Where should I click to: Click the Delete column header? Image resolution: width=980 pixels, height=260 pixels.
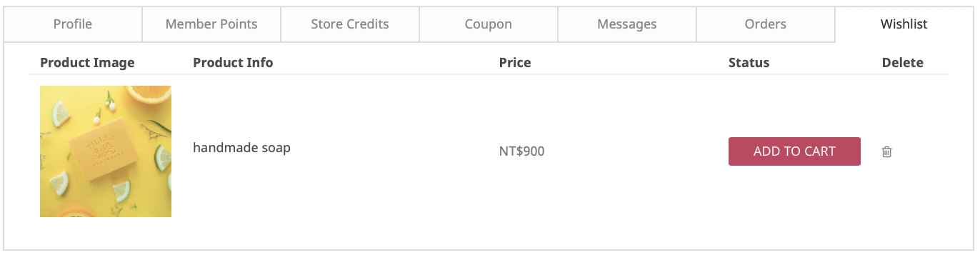click(x=903, y=63)
